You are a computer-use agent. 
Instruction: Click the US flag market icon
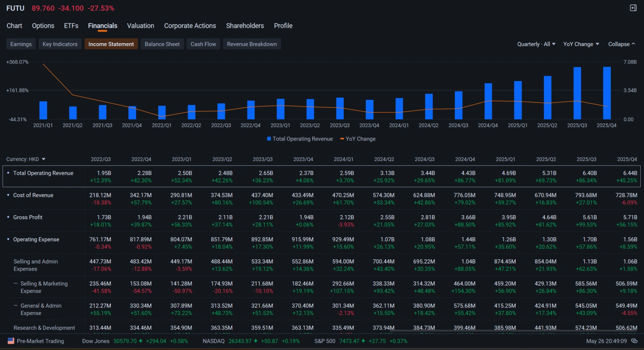[11, 341]
